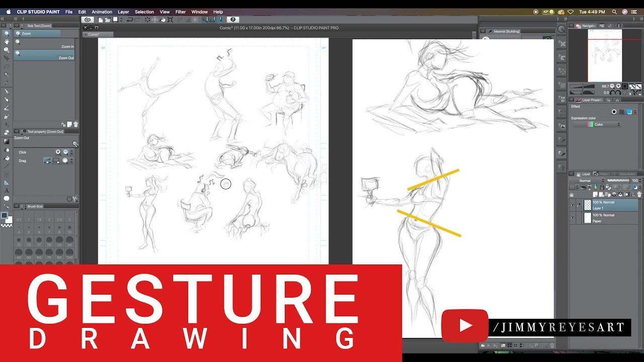Select the Balloon tool
644x362 pixels.
(x=7, y=198)
